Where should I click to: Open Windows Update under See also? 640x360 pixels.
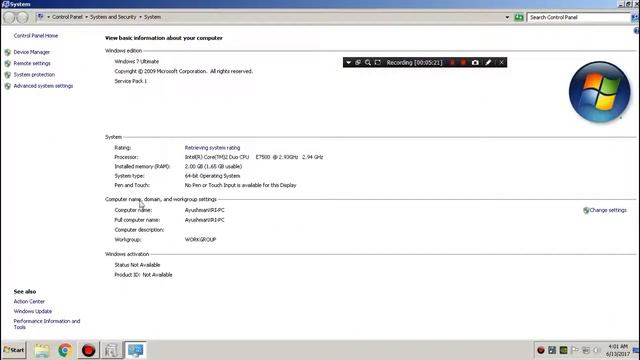pyautogui.click(x=33, y=311)
